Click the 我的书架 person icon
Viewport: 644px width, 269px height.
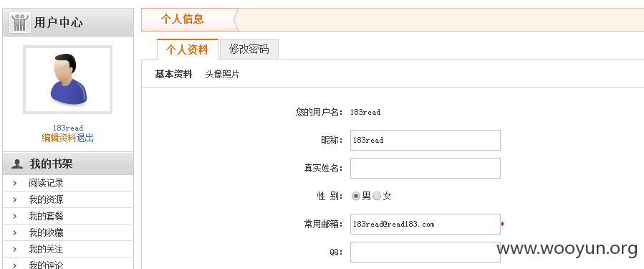point(17,164)
